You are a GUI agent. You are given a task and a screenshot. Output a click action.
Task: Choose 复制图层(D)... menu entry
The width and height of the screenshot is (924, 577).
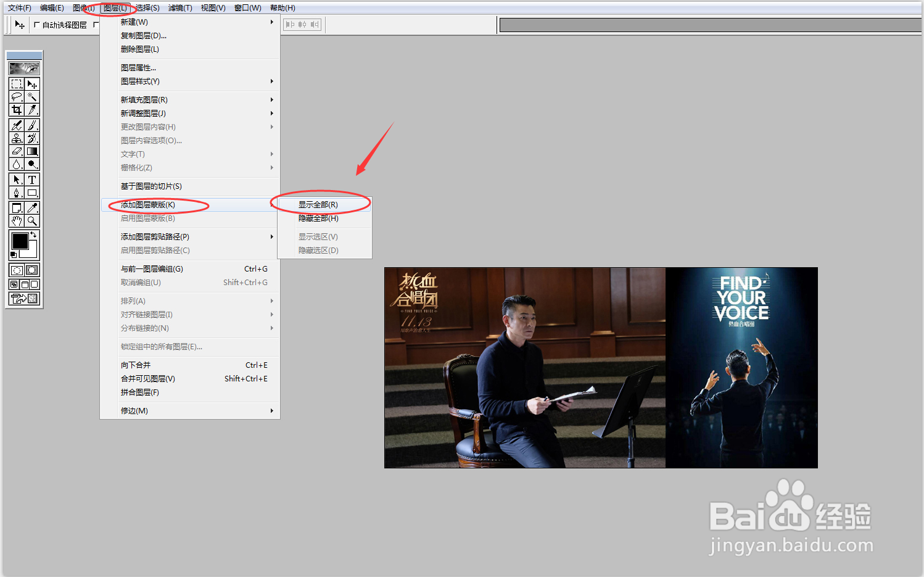(x=190, y=36)
